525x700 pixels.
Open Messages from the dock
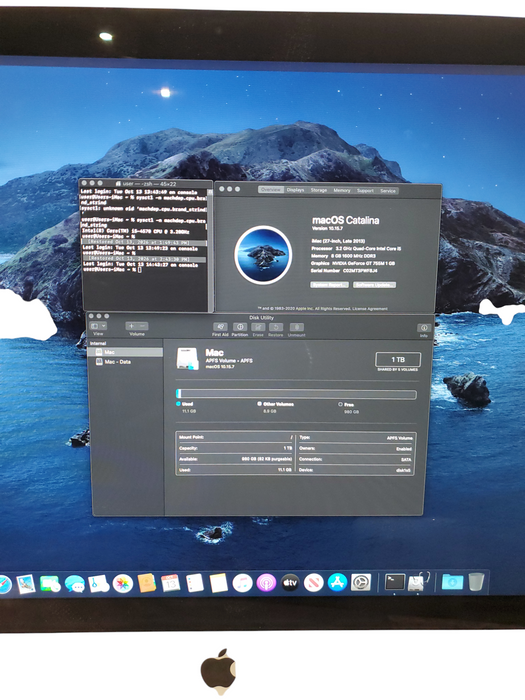point(75,584)
